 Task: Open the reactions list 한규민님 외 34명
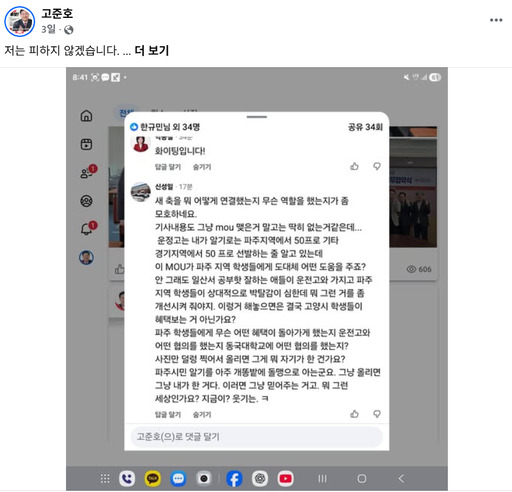click(x=165, y=127)
